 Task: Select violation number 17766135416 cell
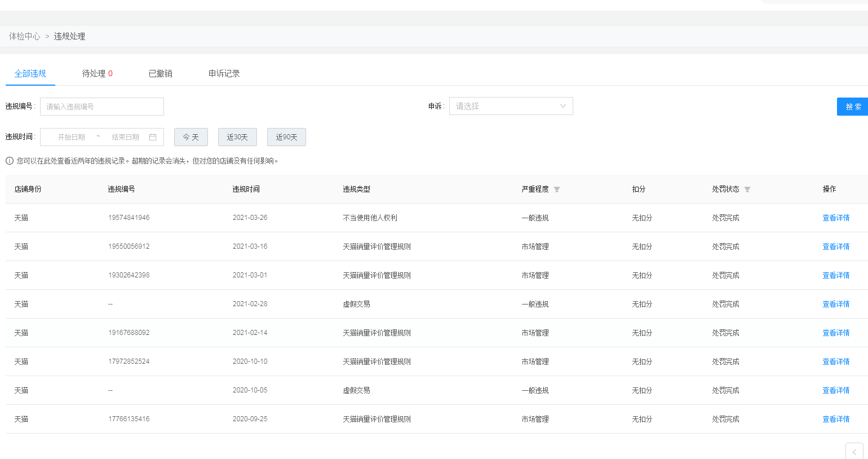(129, 419)
